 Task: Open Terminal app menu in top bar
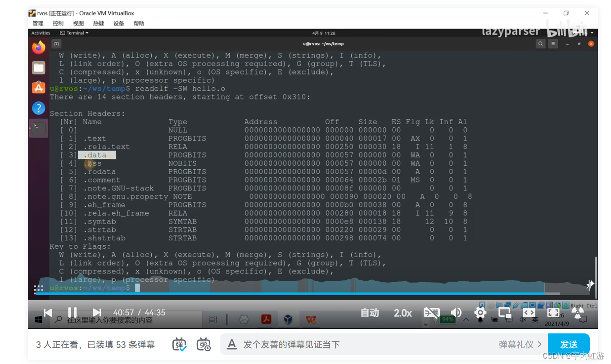(74, 33)
